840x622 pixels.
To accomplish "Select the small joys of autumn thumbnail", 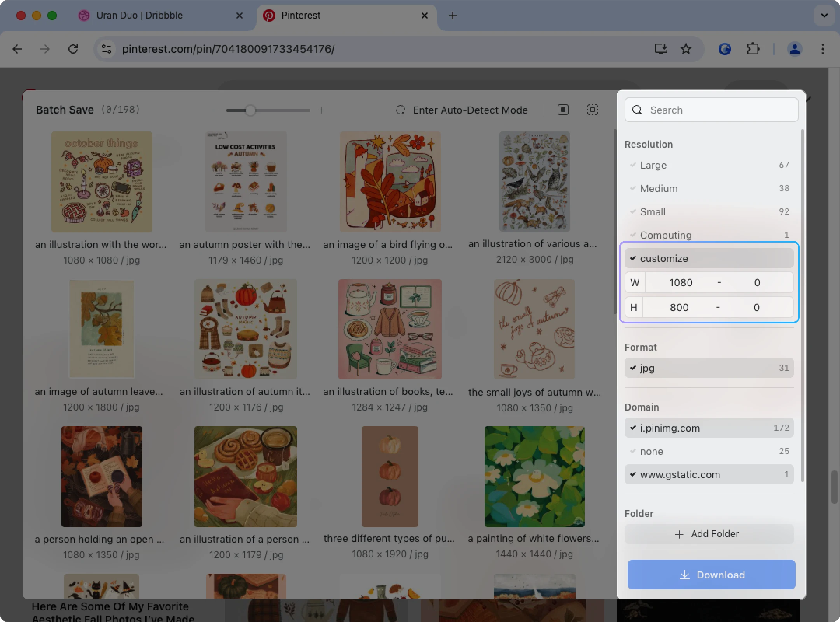I will 534,329.
